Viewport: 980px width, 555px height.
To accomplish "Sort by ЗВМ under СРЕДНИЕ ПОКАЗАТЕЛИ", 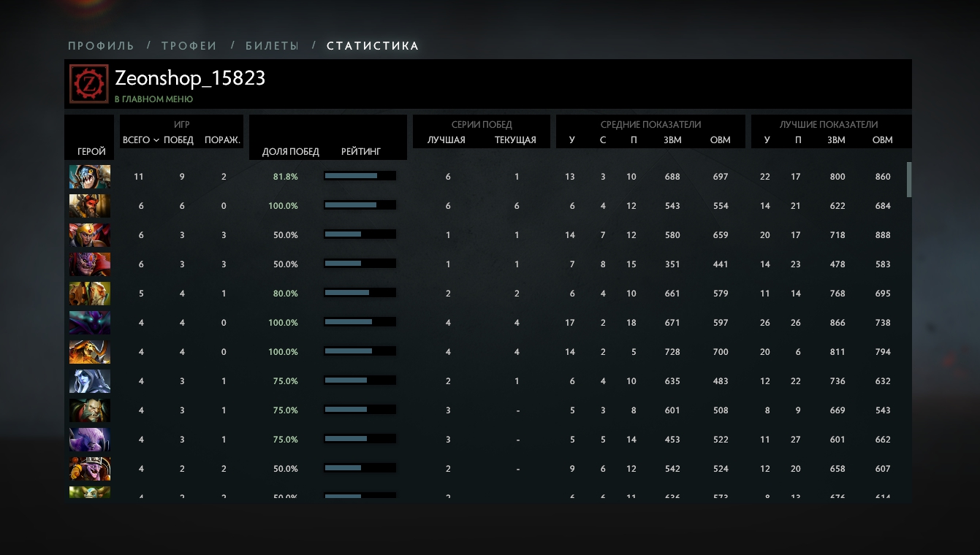I will click(x=672, y=140).
